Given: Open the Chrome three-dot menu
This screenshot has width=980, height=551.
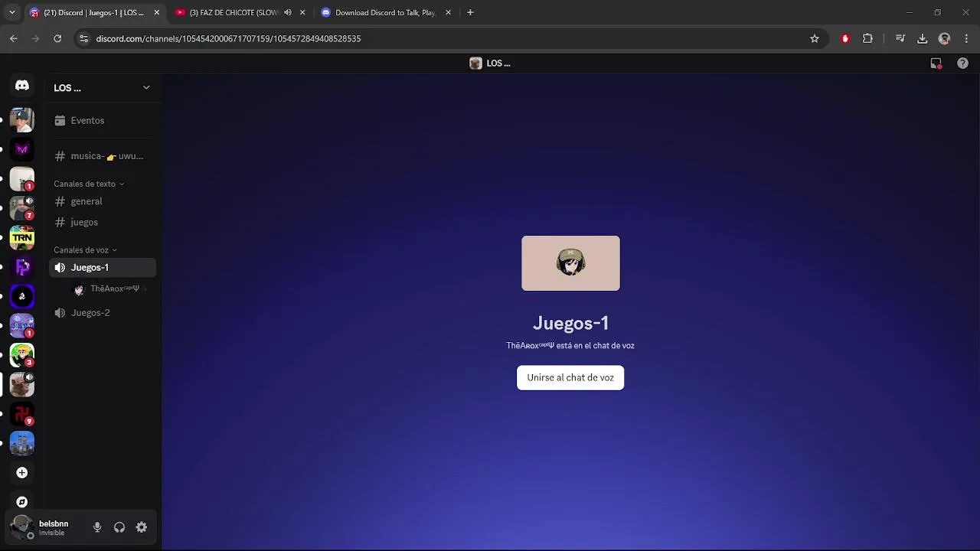Looking at the screenshot, I should coord(967,38).
